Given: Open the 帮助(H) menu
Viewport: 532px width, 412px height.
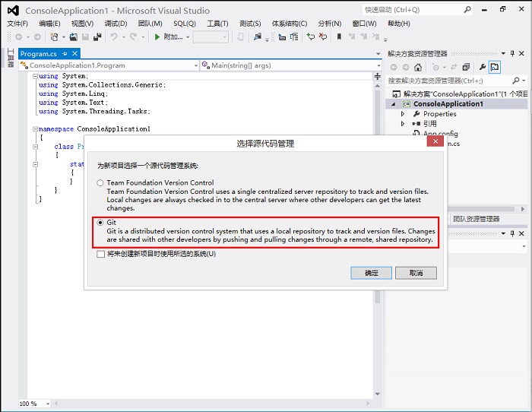Looking at the screenshot, I should [399, 24].
